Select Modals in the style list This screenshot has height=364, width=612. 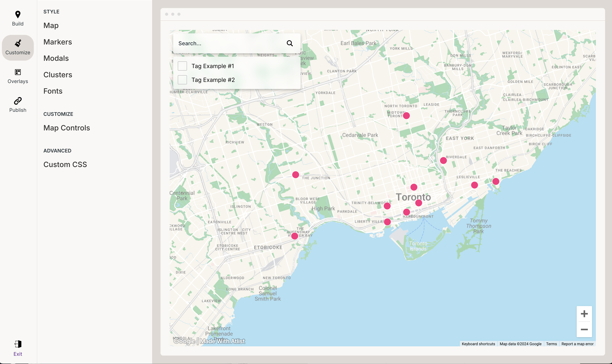[x=56, y=58]
